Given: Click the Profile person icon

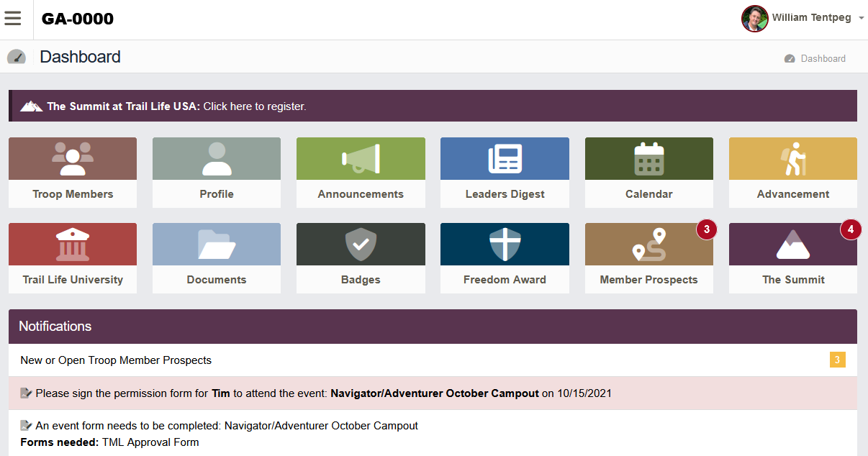Looking at the screenshot, I should pos(217,158).
